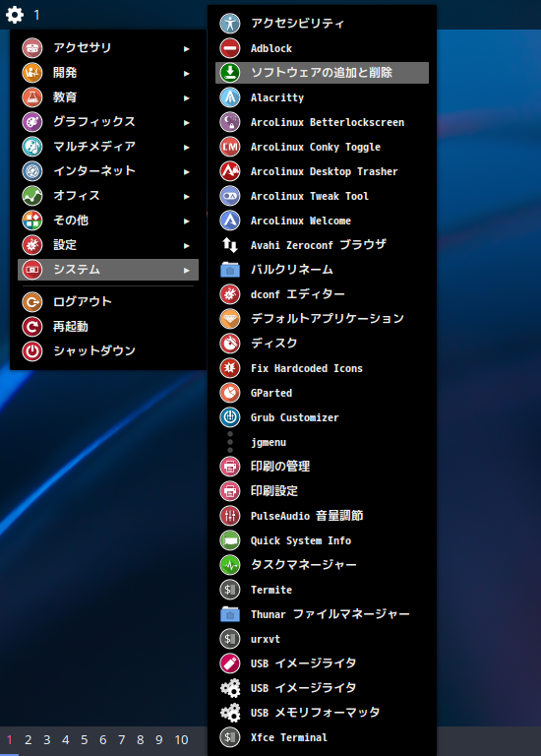
Task: Click the Alacritty icon
Action: (x=230, y=97)
